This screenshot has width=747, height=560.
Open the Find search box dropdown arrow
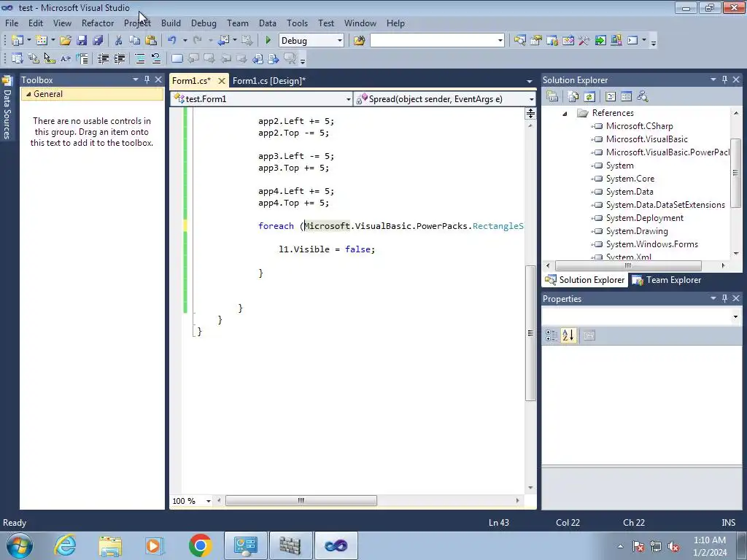coord(500,41)
